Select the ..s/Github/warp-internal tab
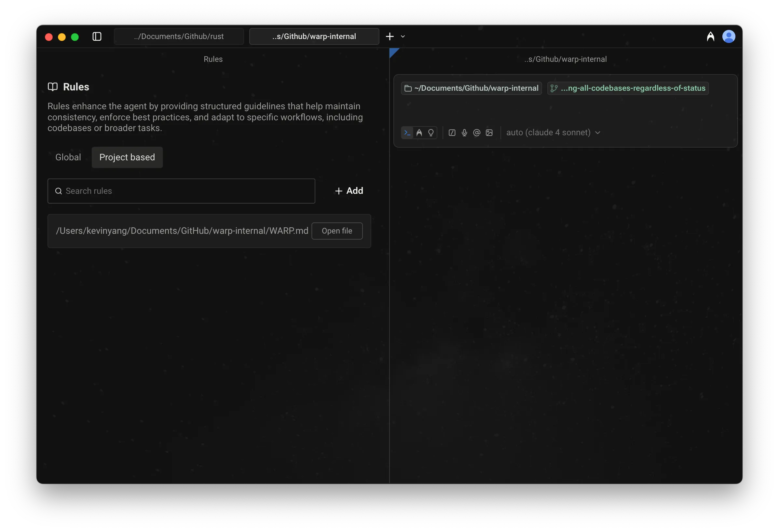Image resolution: width=779 pixels, height=532 pixels. [314, 36]
